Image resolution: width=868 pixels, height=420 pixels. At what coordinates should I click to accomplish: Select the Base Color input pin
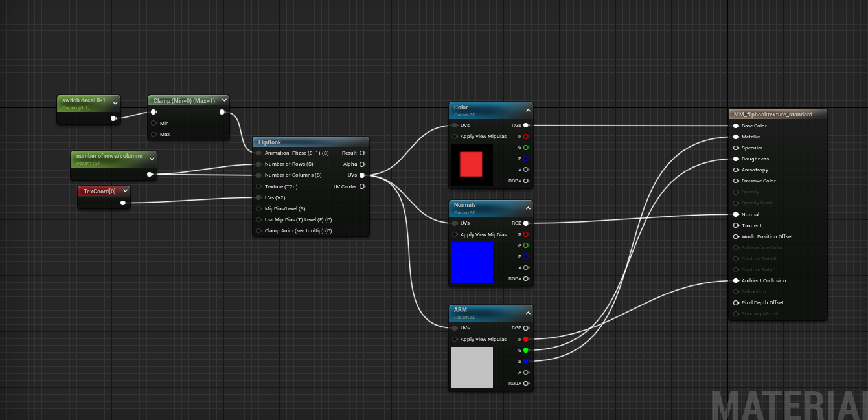pyautogui.click(x=736, y=126)
